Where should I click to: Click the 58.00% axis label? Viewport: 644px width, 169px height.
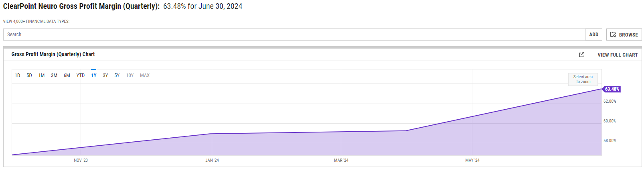[x=610, y=140]
